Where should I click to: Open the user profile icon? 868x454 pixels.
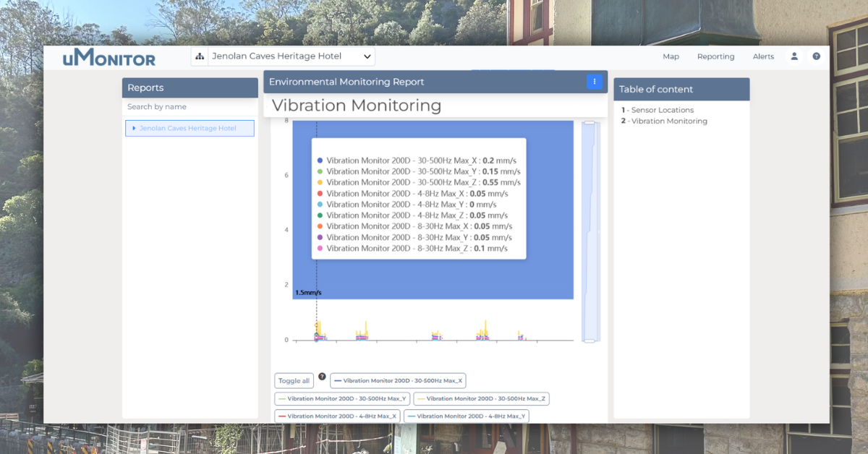pos(794,56)
